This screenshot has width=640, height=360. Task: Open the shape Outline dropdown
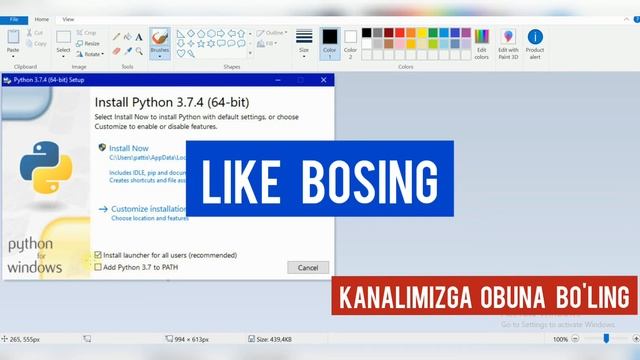point(272,33)
